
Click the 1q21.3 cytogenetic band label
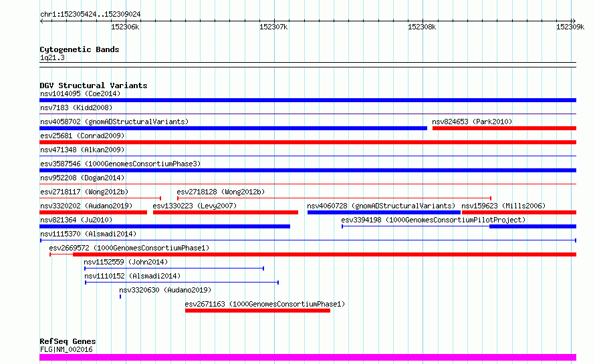tap(52, 57)
